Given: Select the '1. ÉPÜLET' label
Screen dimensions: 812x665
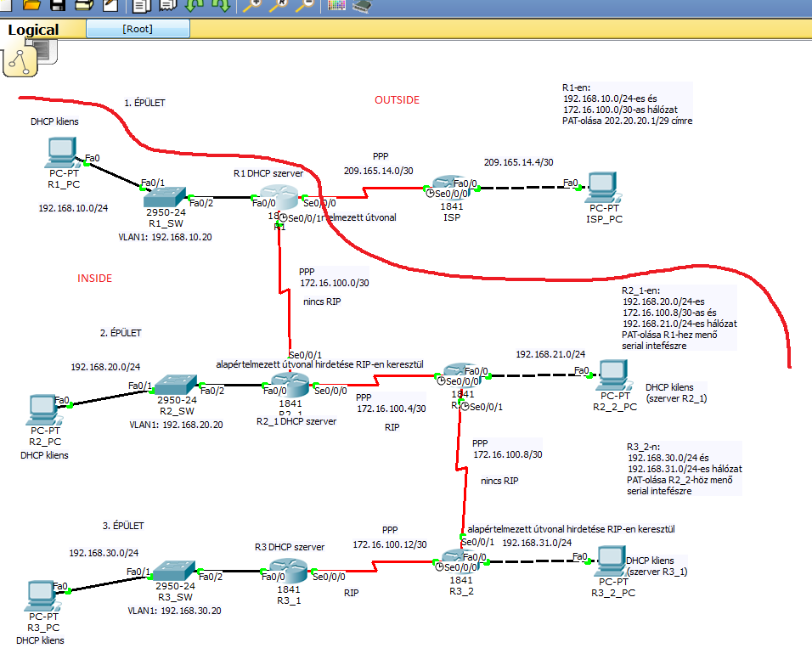Looking at the screenshot, I should [x=144, y=103].
